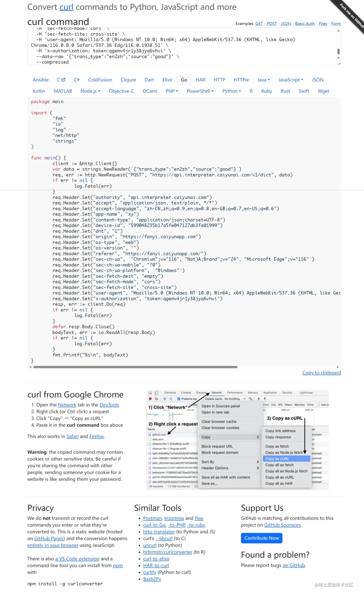The image size is (364, 598).
Task: Load the Files example
Action: (x=323, y=24)
